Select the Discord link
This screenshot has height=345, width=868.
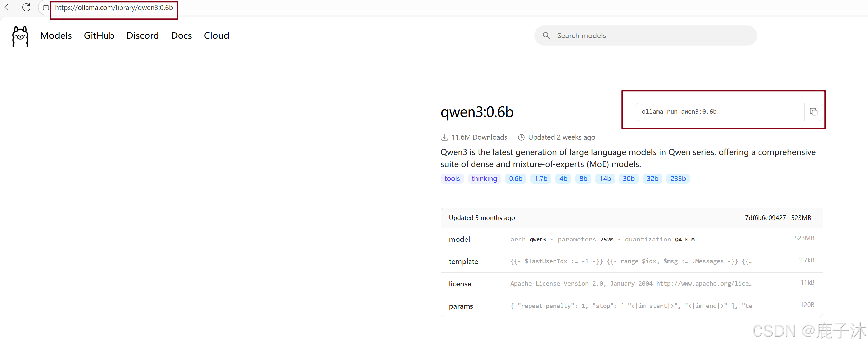point(143,35)
